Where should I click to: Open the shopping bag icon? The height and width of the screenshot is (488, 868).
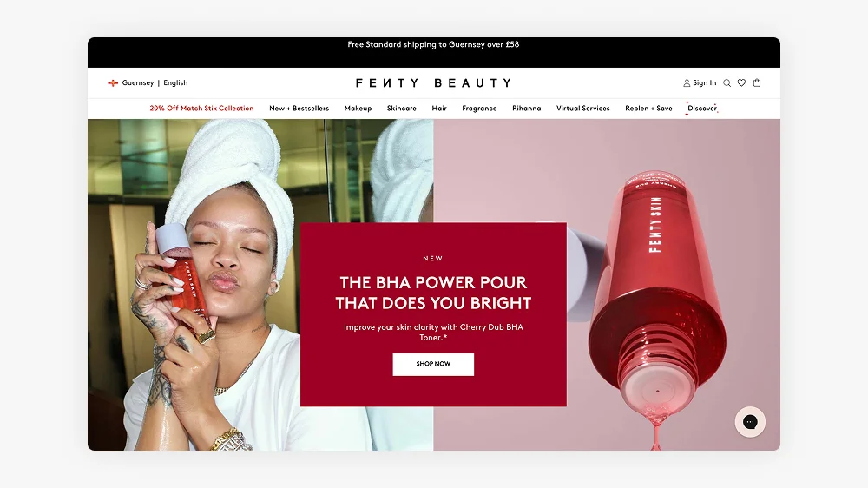(x=757, y=83)
